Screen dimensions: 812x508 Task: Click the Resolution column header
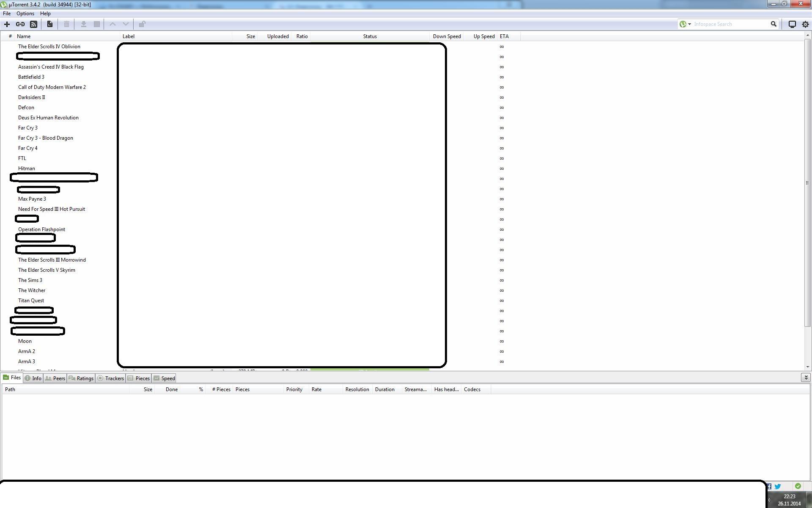[x=357, y=389]
